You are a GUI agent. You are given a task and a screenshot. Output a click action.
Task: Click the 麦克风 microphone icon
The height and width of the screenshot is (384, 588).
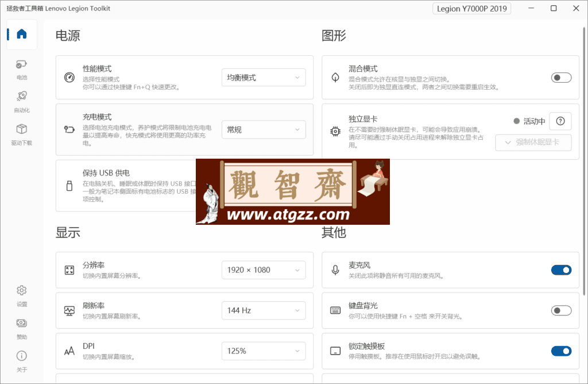pos(335,270)
